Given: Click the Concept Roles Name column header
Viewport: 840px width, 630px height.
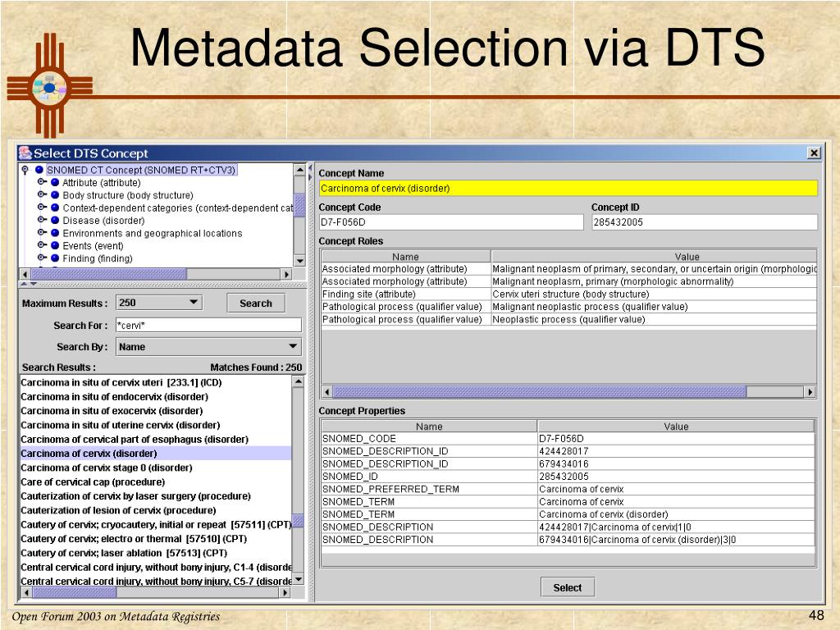Looking at the screenshot, I should point(405,257).
